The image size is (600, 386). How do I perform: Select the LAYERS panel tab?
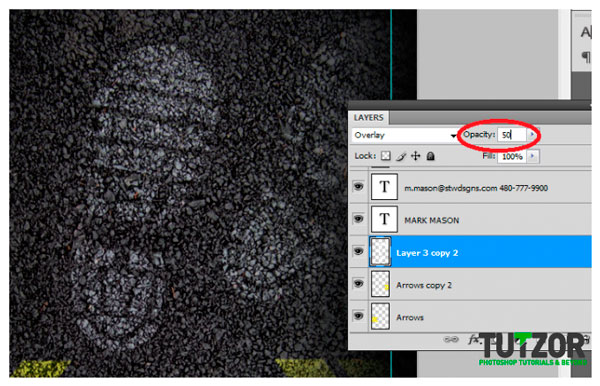click(x=368, y=117)
